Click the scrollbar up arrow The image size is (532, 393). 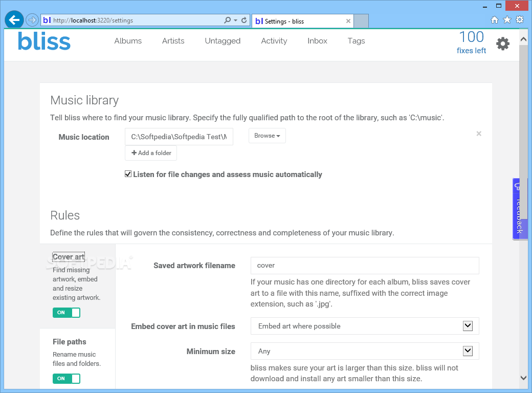click(x=523, y=40)
